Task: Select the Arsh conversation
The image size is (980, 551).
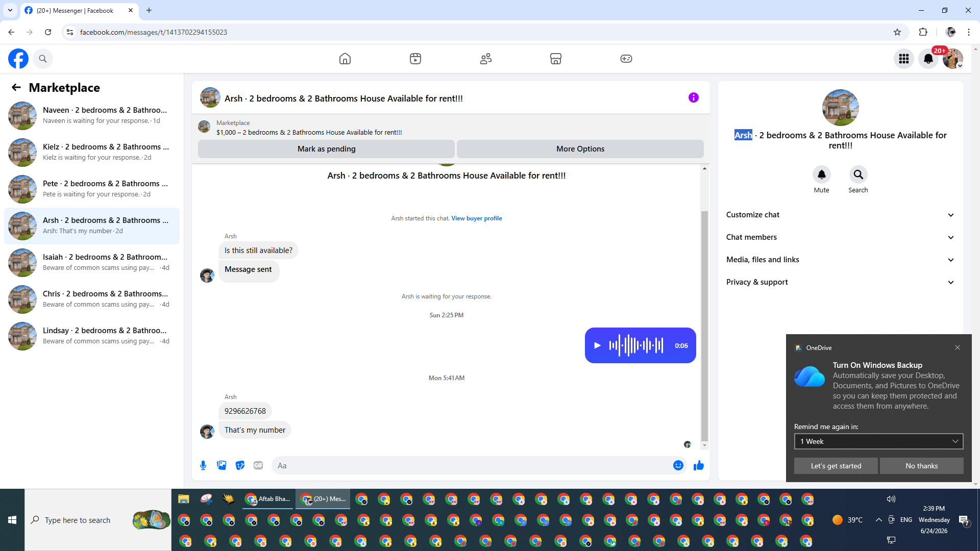Action: pyautogui.click(x=92, y=226)
